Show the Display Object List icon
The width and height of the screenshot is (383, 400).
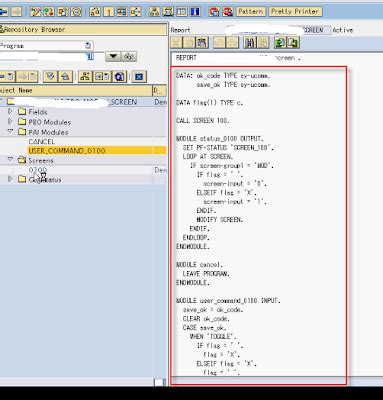[x=154, y=12]
